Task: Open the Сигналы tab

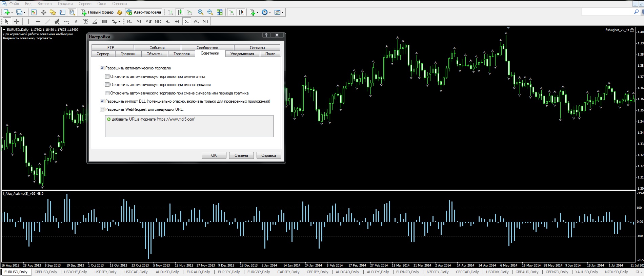Action: (x=257, y=48)
